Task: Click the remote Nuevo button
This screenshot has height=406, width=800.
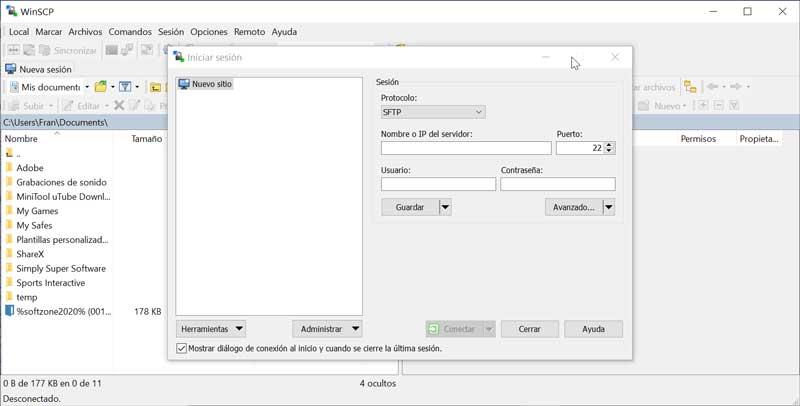Action: (x=662, y=106)
